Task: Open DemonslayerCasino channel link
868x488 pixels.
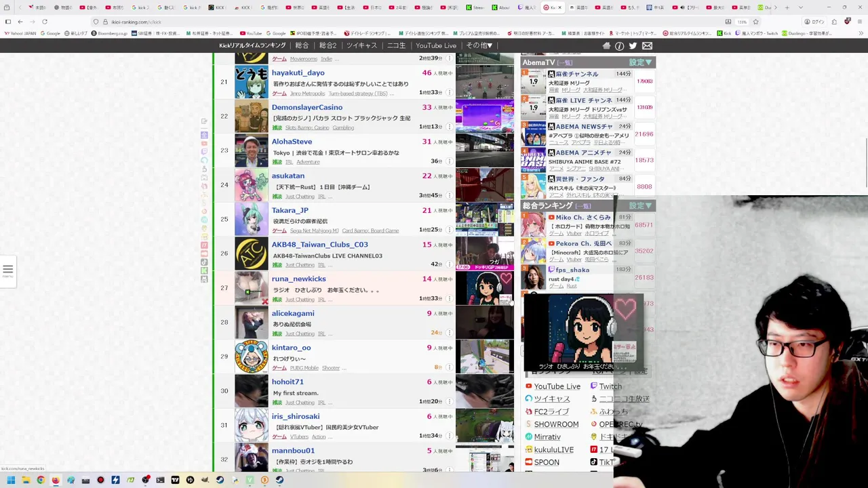Action: (x=307, y=107)
